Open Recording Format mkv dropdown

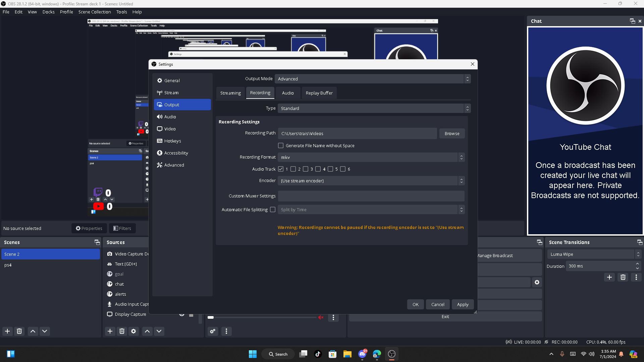[371, 157]
